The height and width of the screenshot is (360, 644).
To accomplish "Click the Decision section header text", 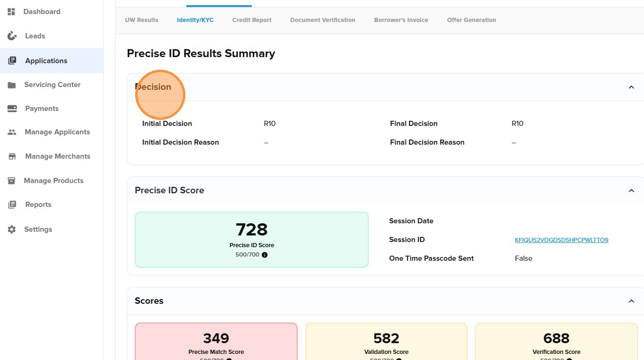I will [153, 87].
